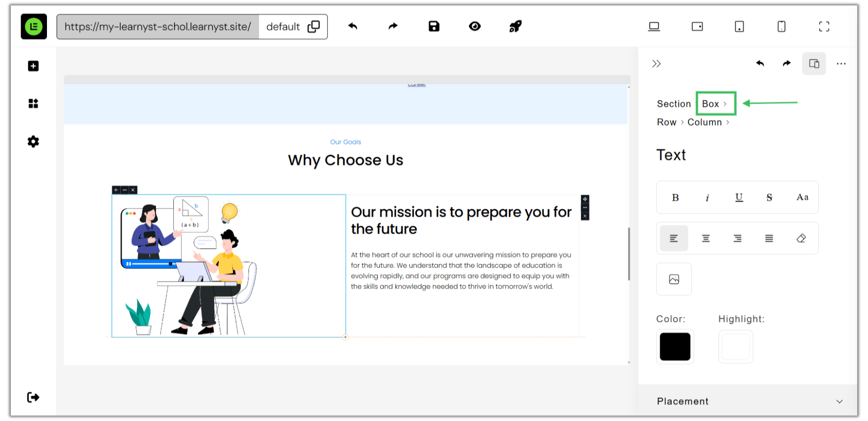Switch to desktop (laptop) view
The height and width of the screenshot is (421, 868).
click(654, 27)
